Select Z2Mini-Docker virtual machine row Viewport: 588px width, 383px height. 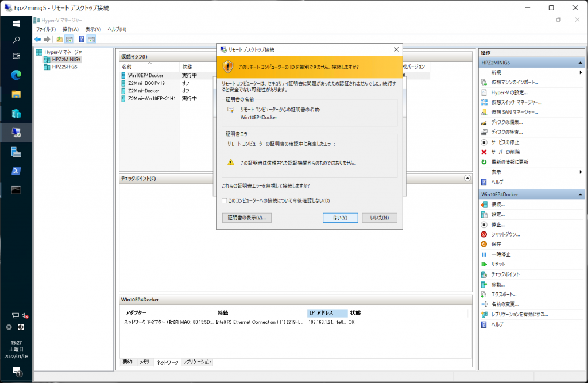tap(144, 91)
